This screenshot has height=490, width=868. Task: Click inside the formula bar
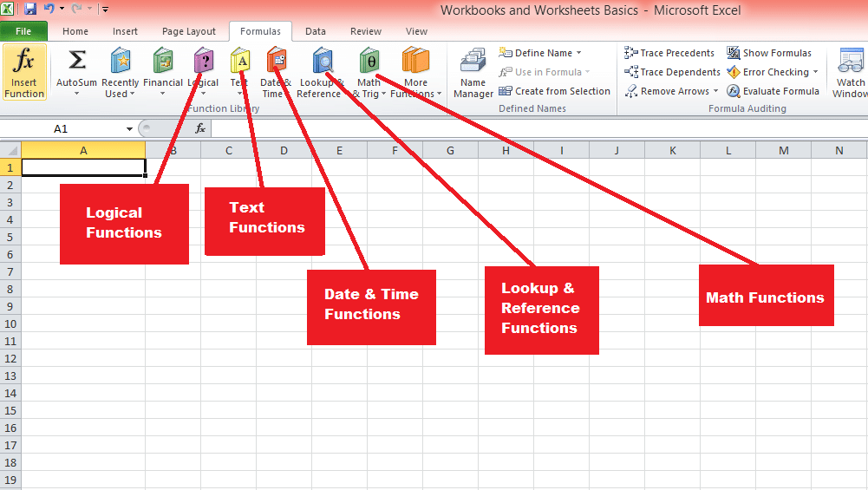pyautogui.click(x=539, y=129)
